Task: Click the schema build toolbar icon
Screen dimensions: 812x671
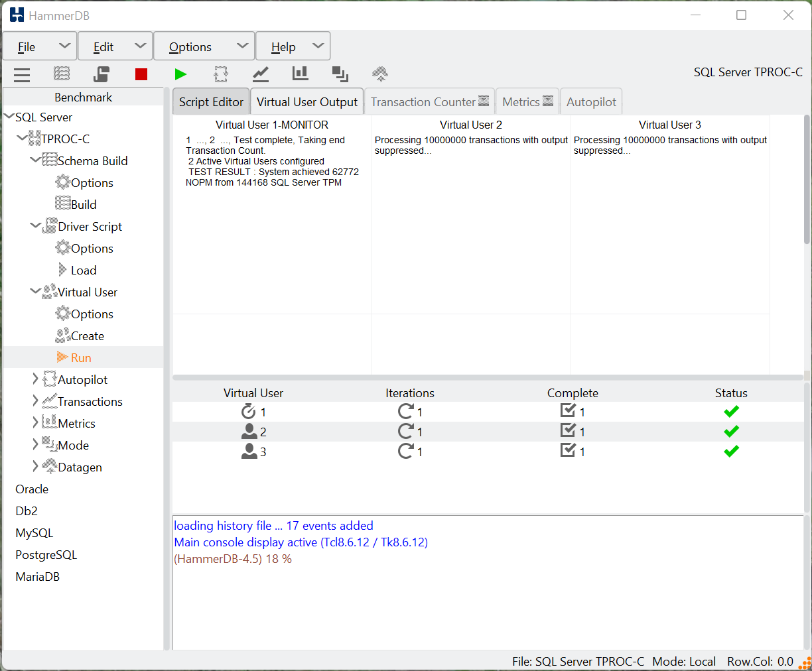Action: click(x=62, y=74)
